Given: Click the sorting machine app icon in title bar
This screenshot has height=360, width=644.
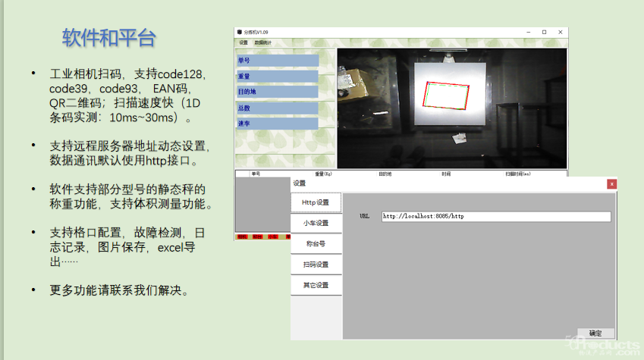Looking at the screenshot, I should (x=239, y=33).
